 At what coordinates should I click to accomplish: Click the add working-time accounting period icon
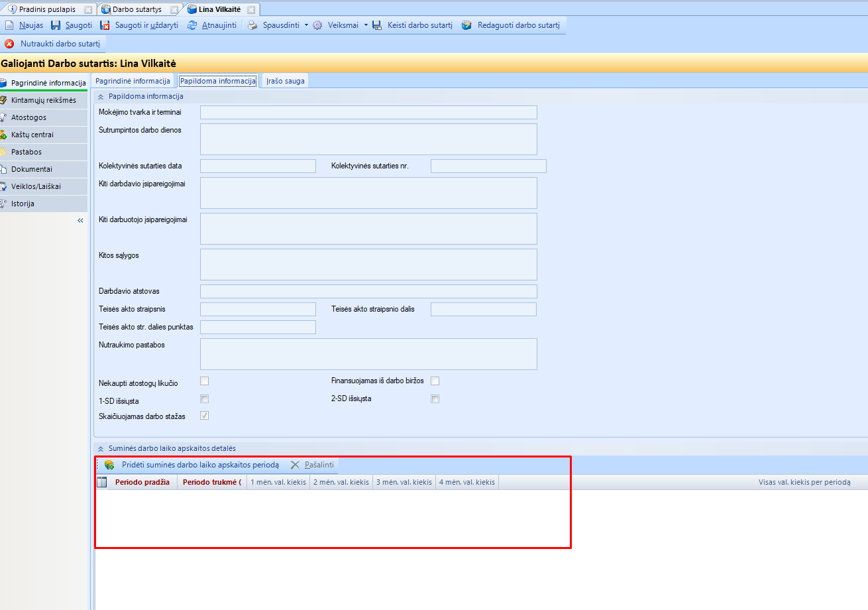(x=109, y=465)
